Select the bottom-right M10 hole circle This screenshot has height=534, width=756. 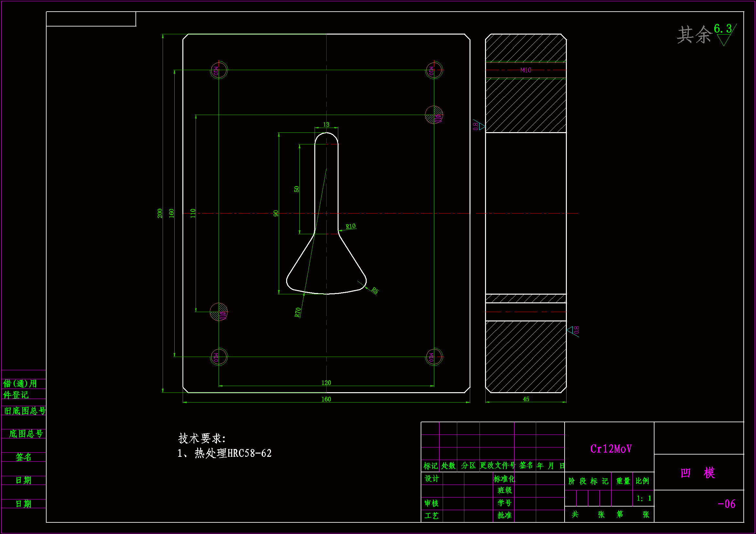click(434, 357)
